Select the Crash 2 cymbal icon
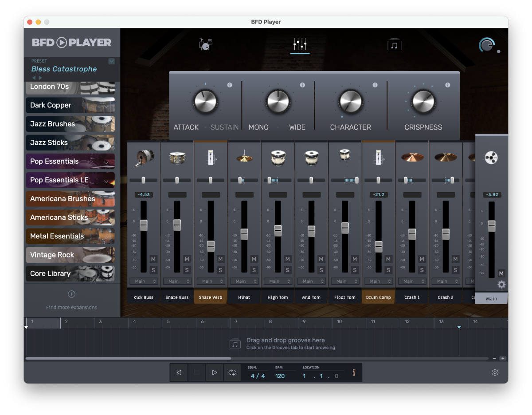This screenshot has width=532, height=415. tap(446, 157)
